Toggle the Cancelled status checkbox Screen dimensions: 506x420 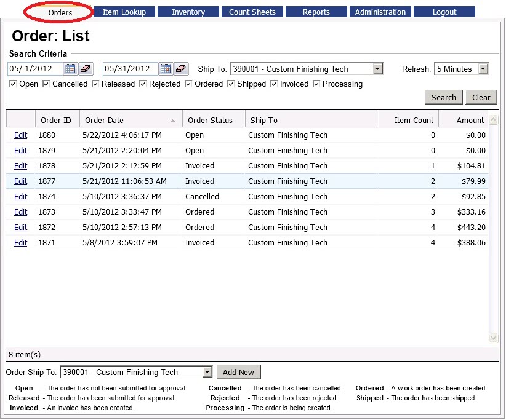coord(46,84)
